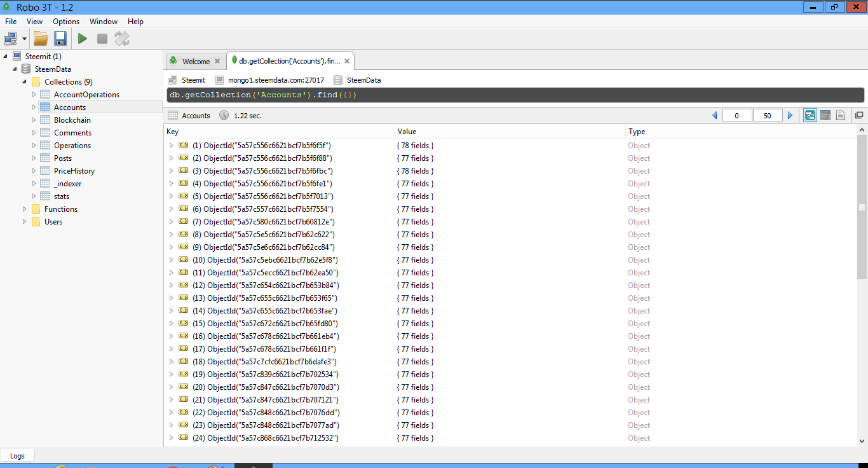Switch results to table view mode

tap(825, 115)
